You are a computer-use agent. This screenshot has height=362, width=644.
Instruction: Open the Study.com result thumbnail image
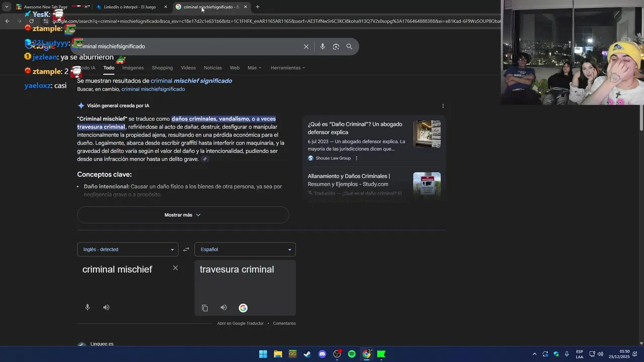[427, 185]
